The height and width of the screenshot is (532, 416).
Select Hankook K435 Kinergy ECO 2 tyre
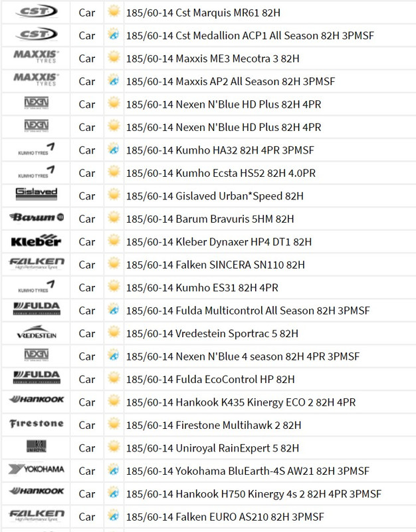(241, 402)
